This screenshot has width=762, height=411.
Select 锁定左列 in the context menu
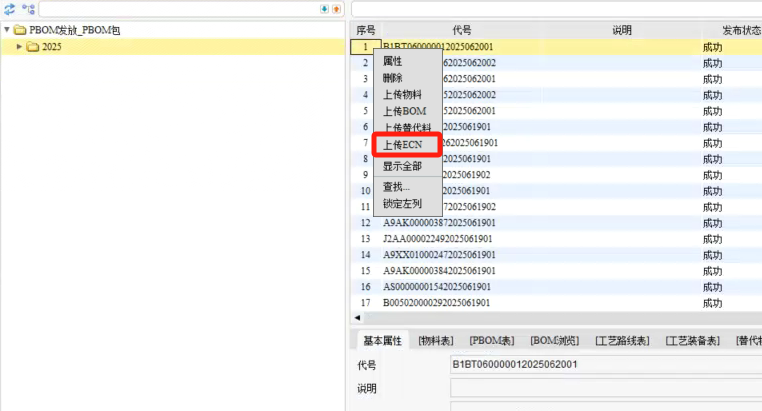click(x=402, y=204)
